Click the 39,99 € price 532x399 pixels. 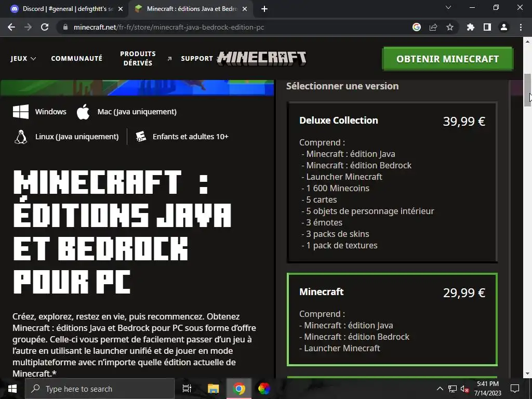click(464, 121)
